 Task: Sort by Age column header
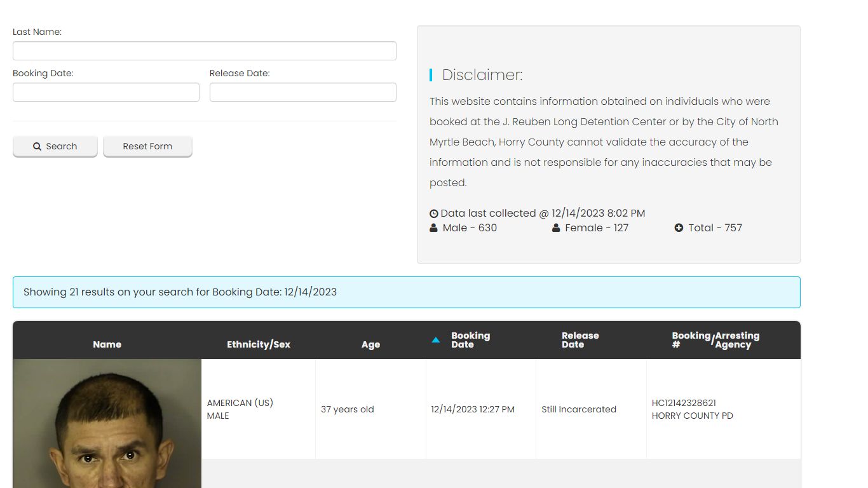pos(370,344)
